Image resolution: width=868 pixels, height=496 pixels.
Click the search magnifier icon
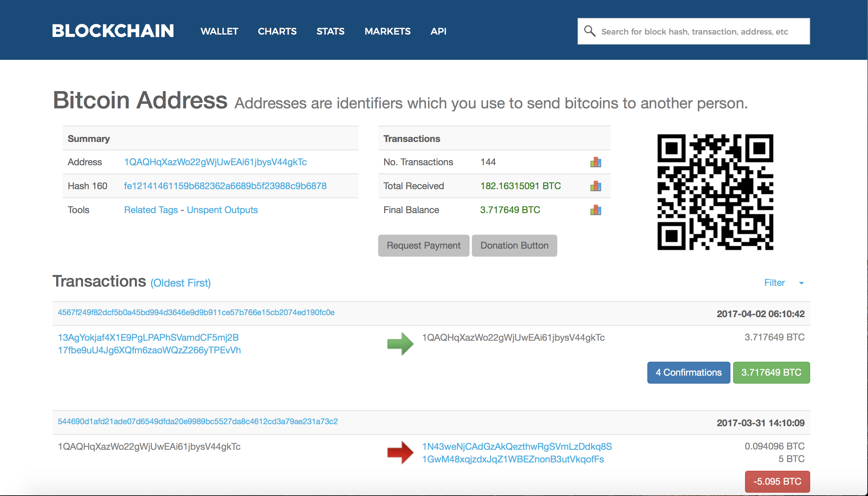pos(590,31)
